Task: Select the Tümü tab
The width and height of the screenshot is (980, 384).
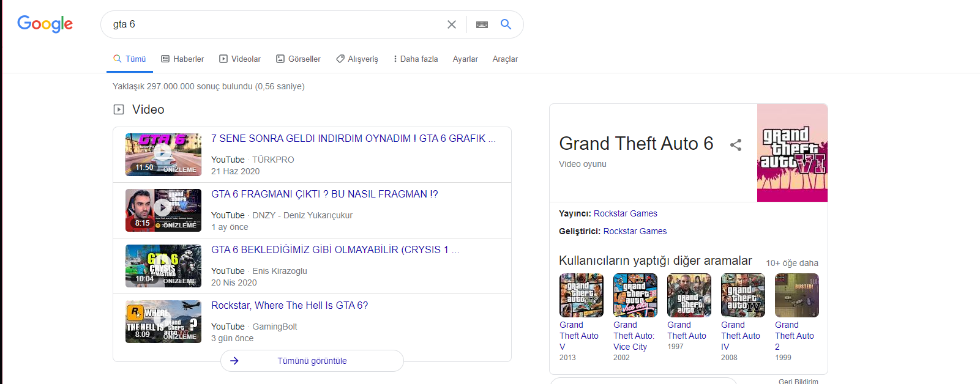Action: point(129,59)
